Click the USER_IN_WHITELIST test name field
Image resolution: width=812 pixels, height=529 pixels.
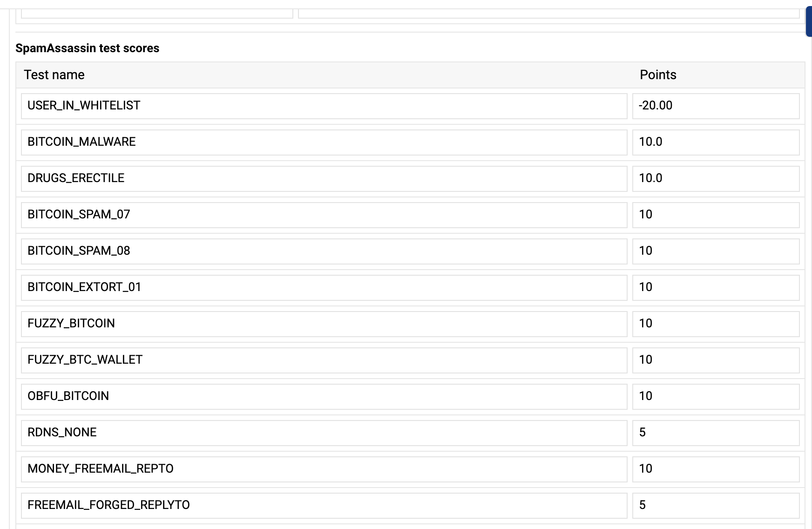coord(324,106)
